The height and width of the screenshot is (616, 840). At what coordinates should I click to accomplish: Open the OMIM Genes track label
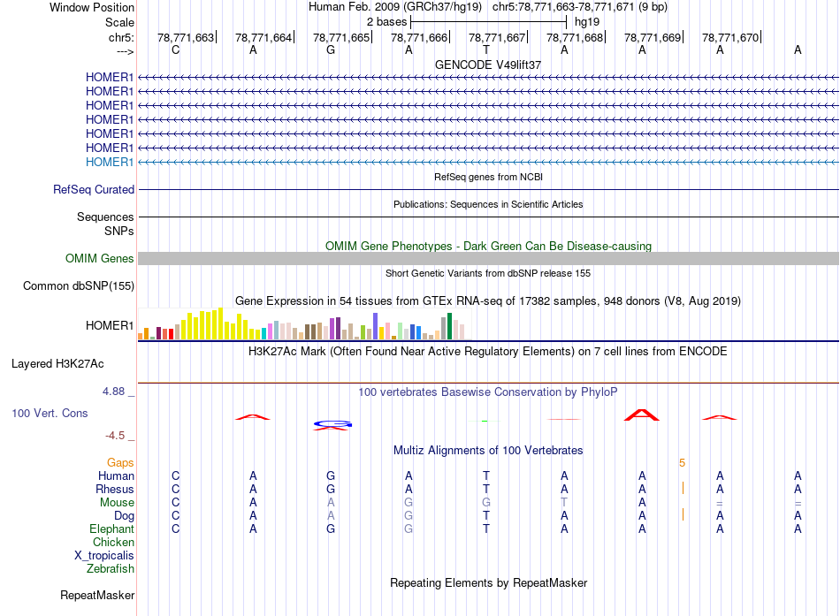click(x=99, y=259)
